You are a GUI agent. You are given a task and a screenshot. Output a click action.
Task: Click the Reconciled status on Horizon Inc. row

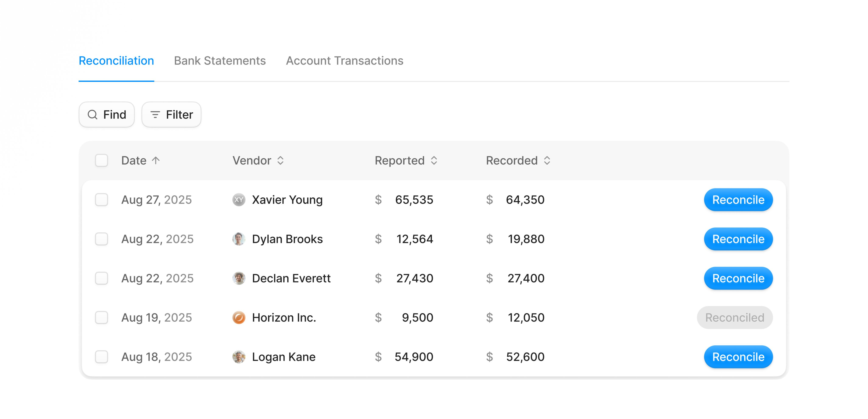735,317
